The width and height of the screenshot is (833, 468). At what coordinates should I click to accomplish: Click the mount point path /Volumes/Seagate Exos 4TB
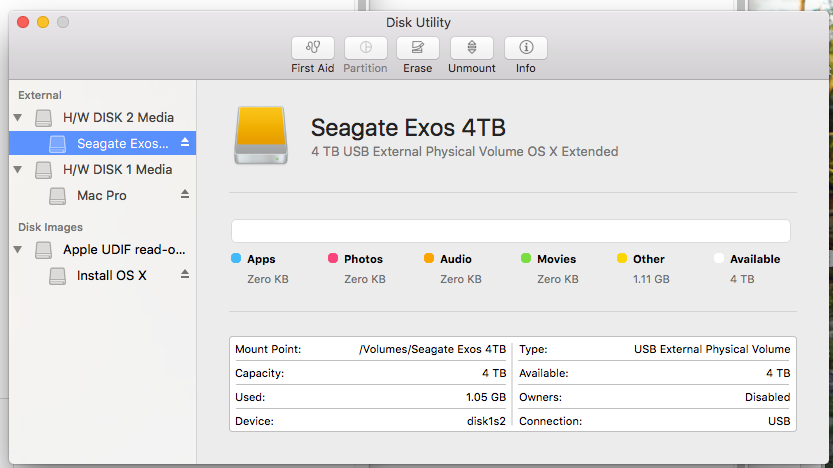(x=432, y=350)
